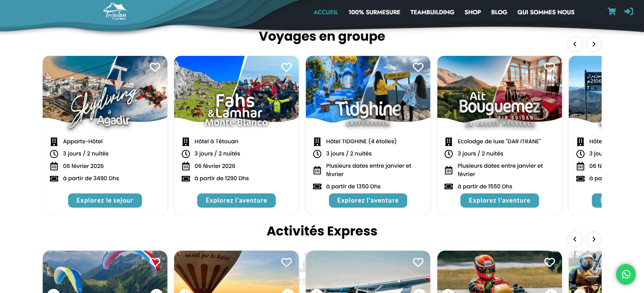The height and width of the screenshot is (293, 644).
Task: Heart the paragliding activity card
Action: tap(155, 262)
